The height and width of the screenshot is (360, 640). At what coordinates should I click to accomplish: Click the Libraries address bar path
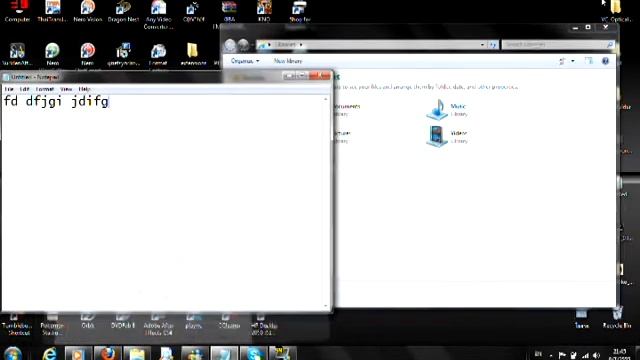(x=286, y=44)
